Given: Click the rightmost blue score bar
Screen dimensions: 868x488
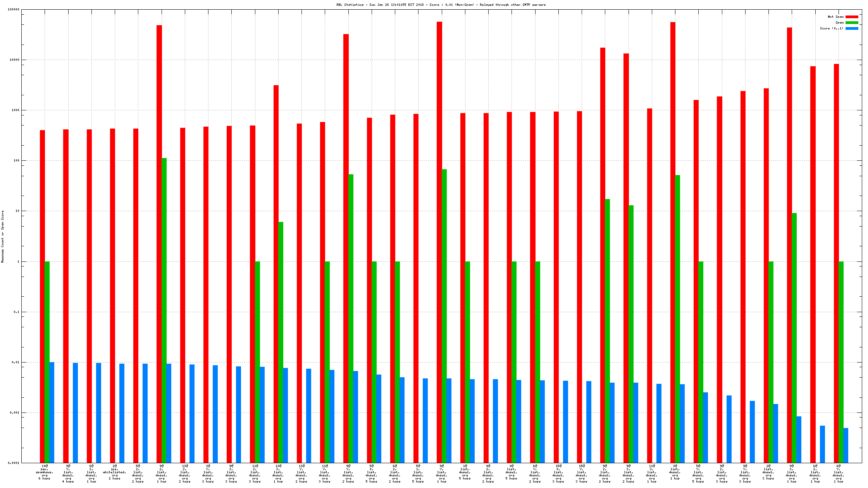Looking at the screenshot, I should pos(846,445).
